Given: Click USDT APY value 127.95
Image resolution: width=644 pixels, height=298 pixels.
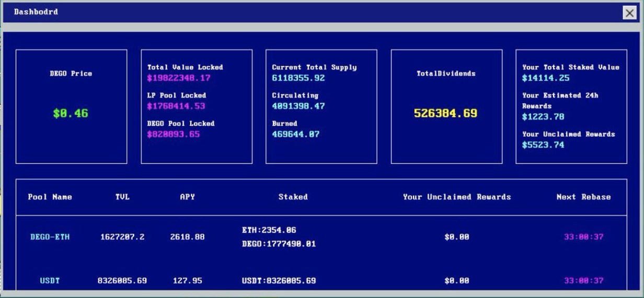Looking at the screenshot, I should 187,281.
